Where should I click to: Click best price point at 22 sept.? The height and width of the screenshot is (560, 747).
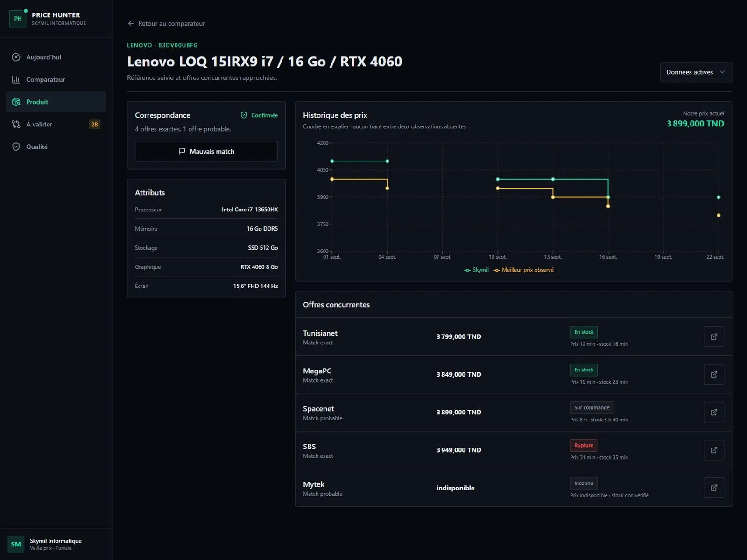pyautogui.click(x=719, y=215)
